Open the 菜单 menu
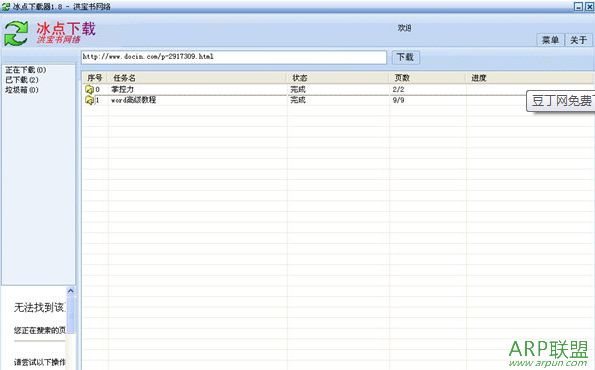The height and width of the screenshot is (370, 595). [x=550, y=40]
